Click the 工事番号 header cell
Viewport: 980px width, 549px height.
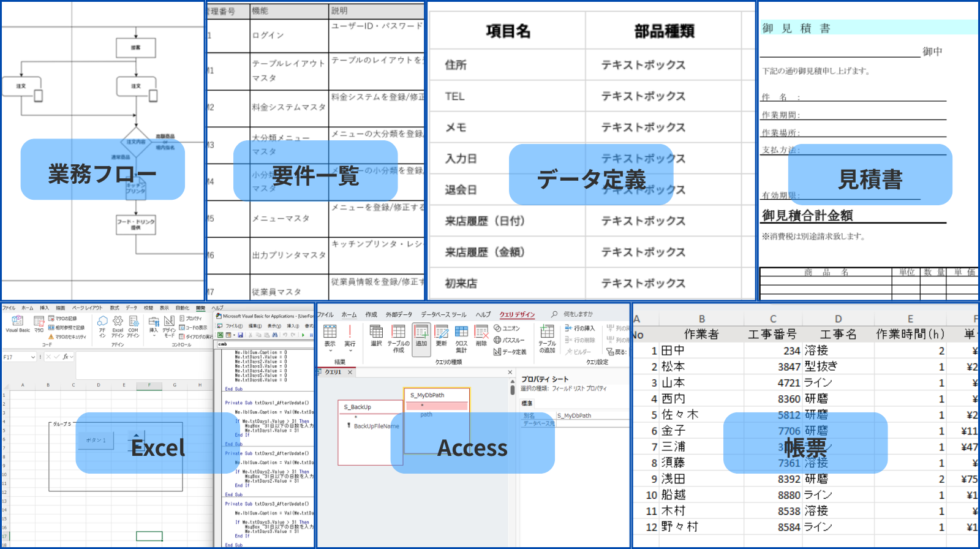pos(772,334)
